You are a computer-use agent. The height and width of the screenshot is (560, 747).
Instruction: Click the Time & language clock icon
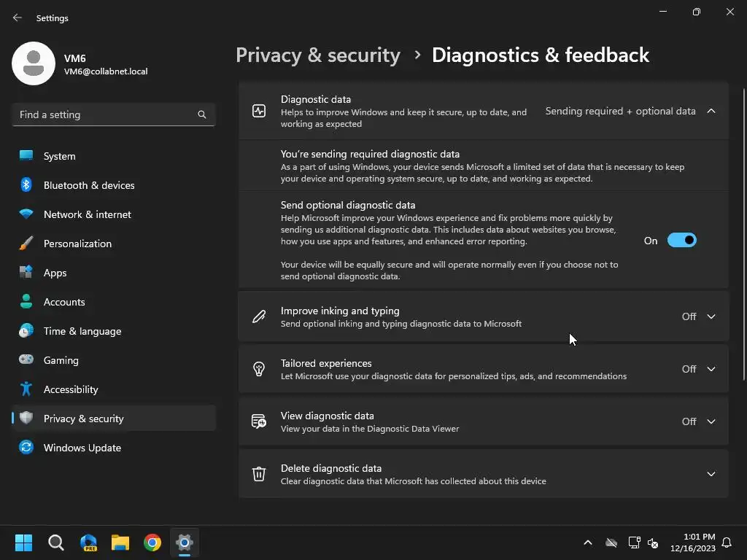(26, 330)
